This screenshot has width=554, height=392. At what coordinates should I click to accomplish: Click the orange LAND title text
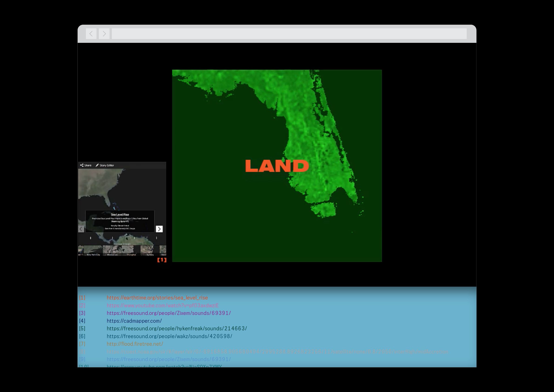(277, 166)
